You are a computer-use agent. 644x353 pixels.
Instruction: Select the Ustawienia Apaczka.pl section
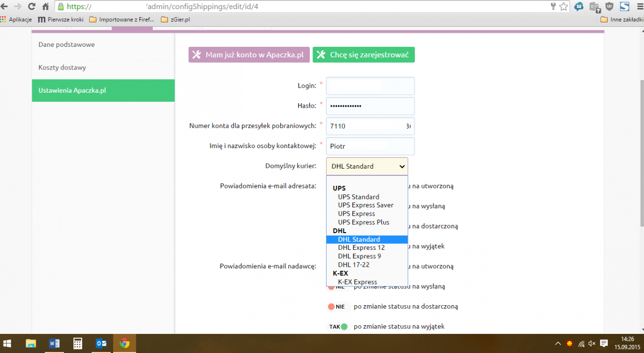point(103,91)
